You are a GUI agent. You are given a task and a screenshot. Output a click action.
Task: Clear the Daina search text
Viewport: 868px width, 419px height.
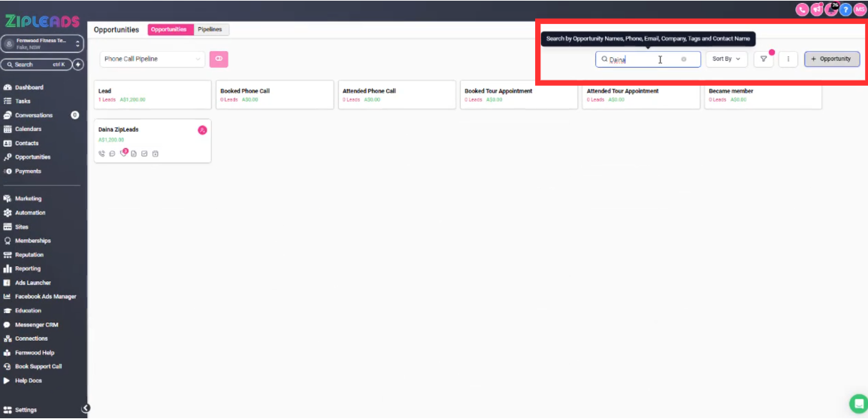tap(684, 59)
